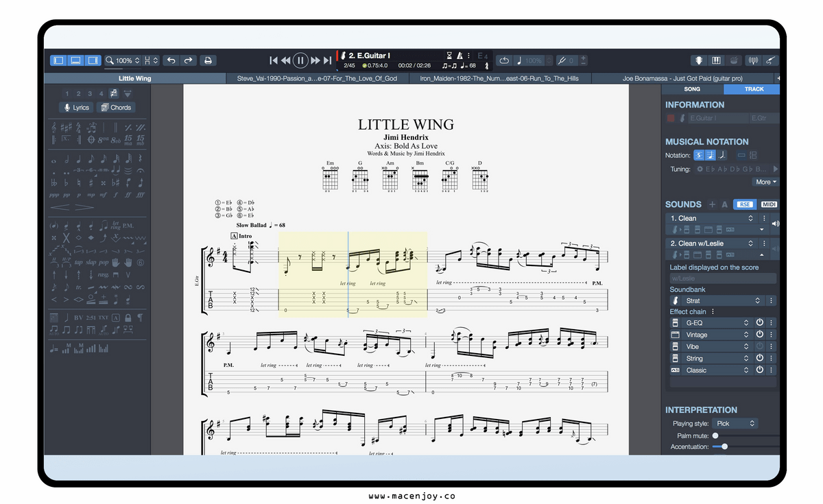Viewport: 823px width, 504px height.
Task: Click the Chords button
Action: [115, 108]
